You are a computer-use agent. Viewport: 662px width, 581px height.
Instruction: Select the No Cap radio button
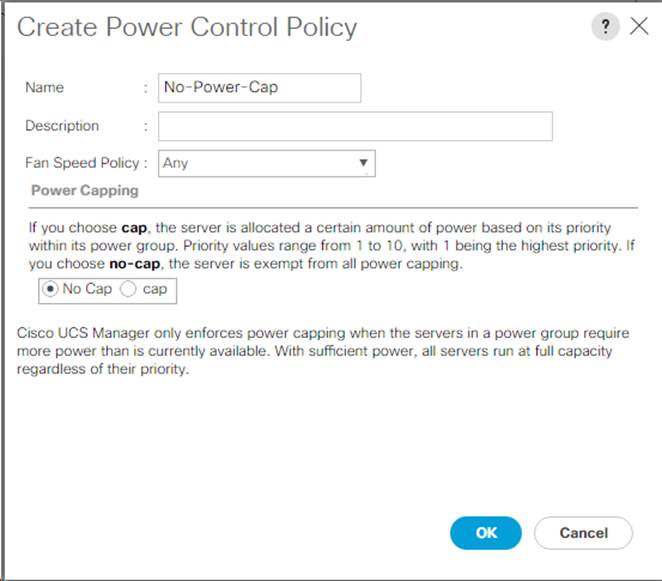(51, 289)
